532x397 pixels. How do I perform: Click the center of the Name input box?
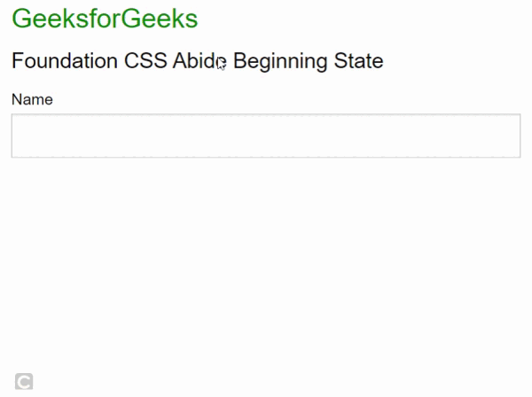tap(265, 136)
